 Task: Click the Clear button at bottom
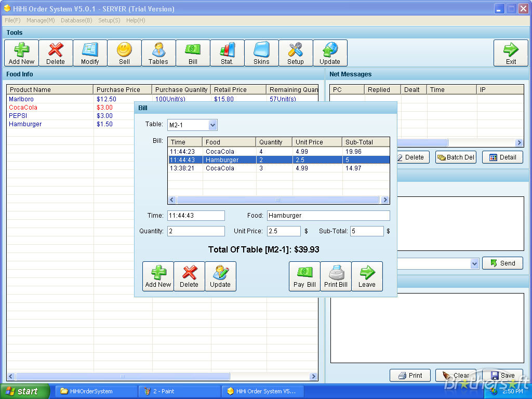click(x=456, y=375)
